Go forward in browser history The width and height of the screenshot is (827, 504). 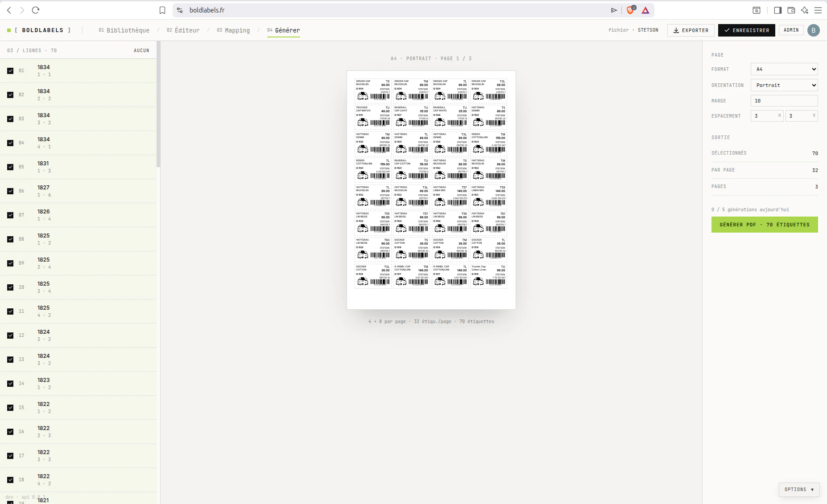click(x=22, y=10)
